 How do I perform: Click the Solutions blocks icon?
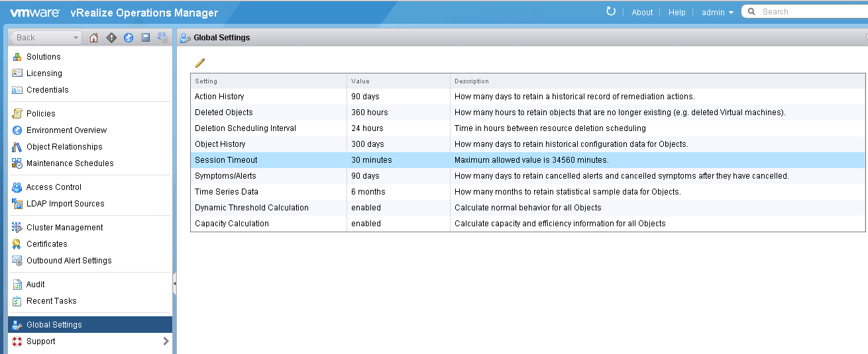(x=17, y=57)
